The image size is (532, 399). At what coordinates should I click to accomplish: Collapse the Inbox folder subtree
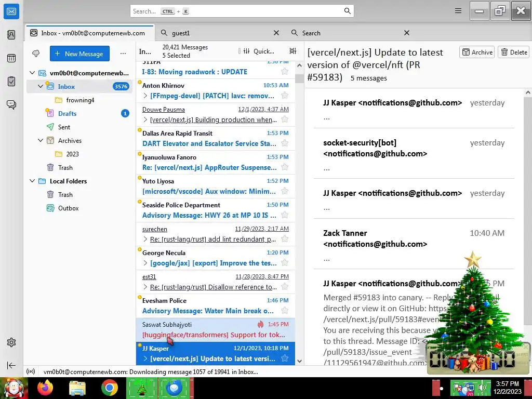(x=41, y=87)
